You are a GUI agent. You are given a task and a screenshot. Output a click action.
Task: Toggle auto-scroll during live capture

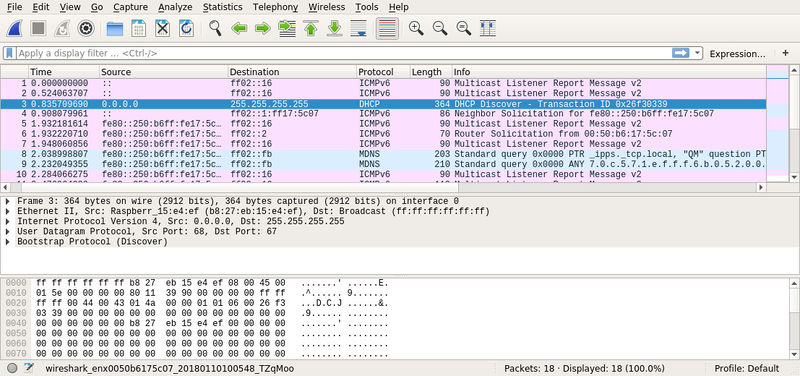[359, 29]
